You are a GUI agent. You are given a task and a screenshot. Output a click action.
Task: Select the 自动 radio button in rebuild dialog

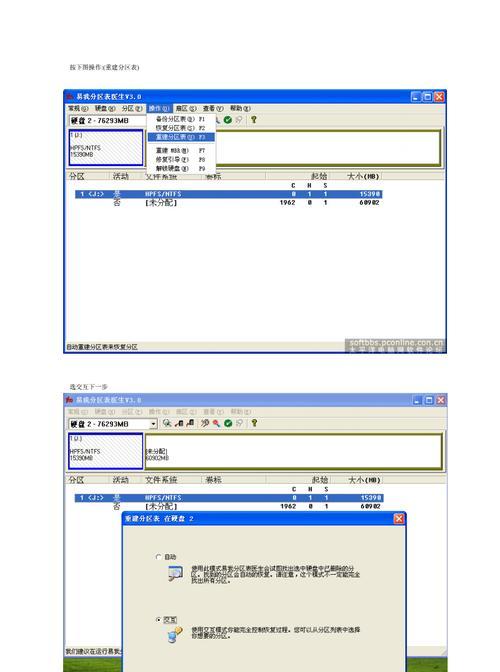pyautogui.click(x=159, y=557)
